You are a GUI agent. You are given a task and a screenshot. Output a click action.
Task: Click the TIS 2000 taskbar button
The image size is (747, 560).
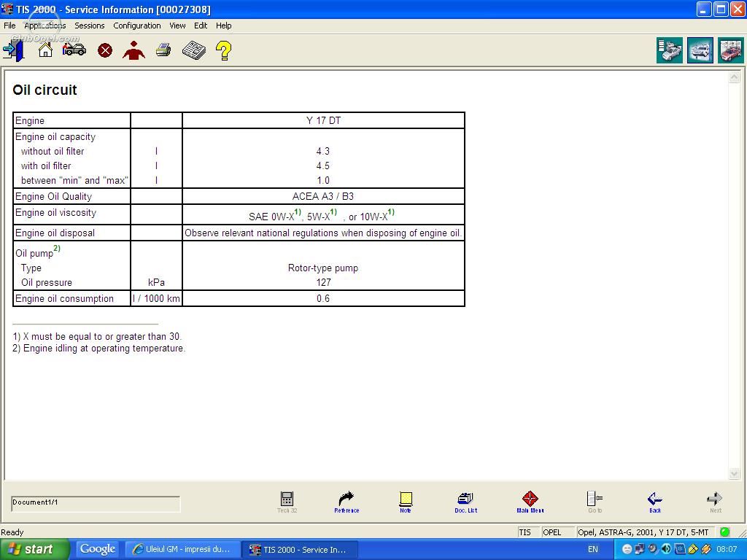(298, 549)
